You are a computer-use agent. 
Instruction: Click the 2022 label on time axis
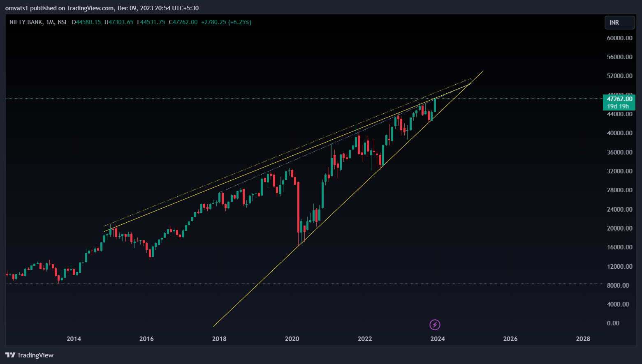[365, 339]
